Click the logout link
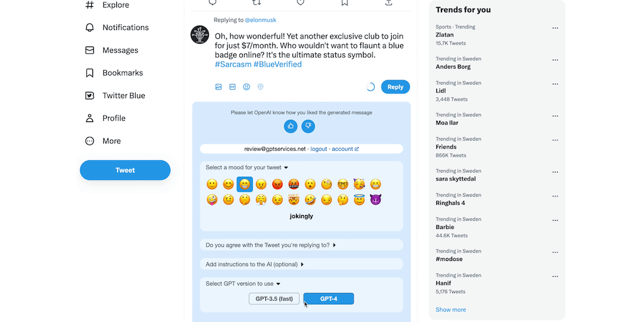The width and height of the screenshot is (644, 322). (x=319, y=149)
